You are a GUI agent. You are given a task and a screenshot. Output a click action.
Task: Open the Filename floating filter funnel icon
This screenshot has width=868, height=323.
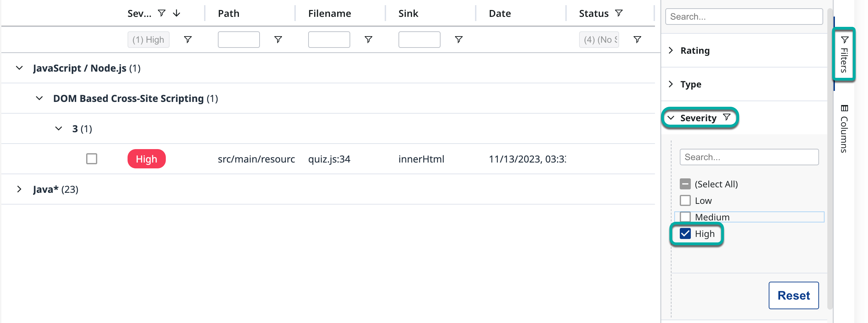pos(368,40)
